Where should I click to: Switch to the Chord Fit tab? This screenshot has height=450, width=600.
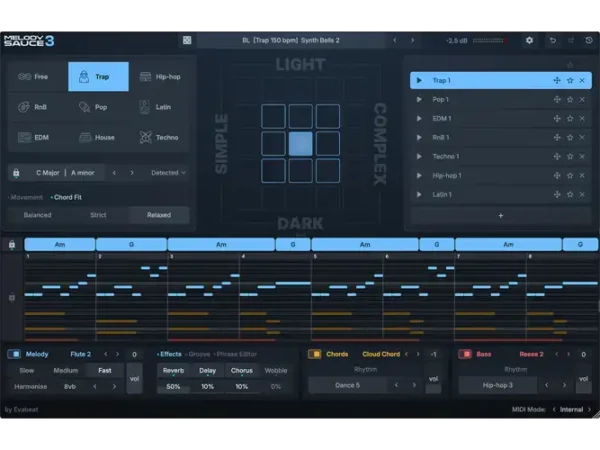[66, 197]
